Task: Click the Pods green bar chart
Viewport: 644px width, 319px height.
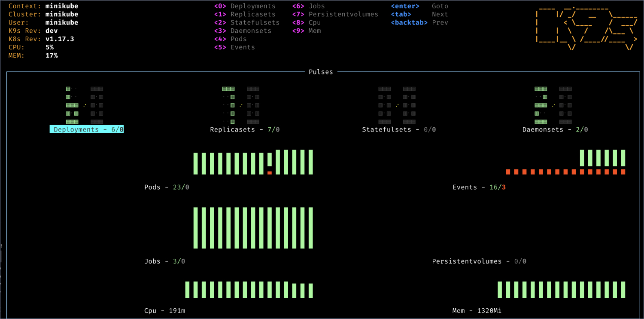Action: coord(253,162)
